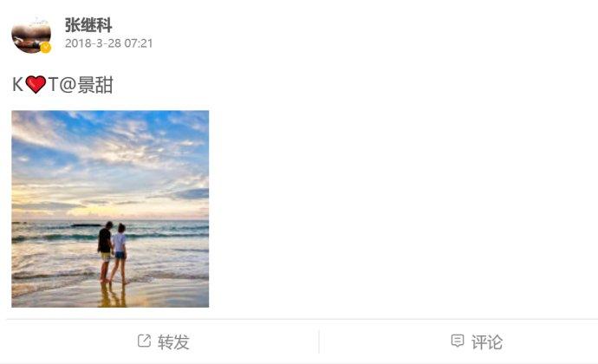Screen dimensions: 598x364
Task: Click the time 07:21 in the header
Action: pos(139,43)
